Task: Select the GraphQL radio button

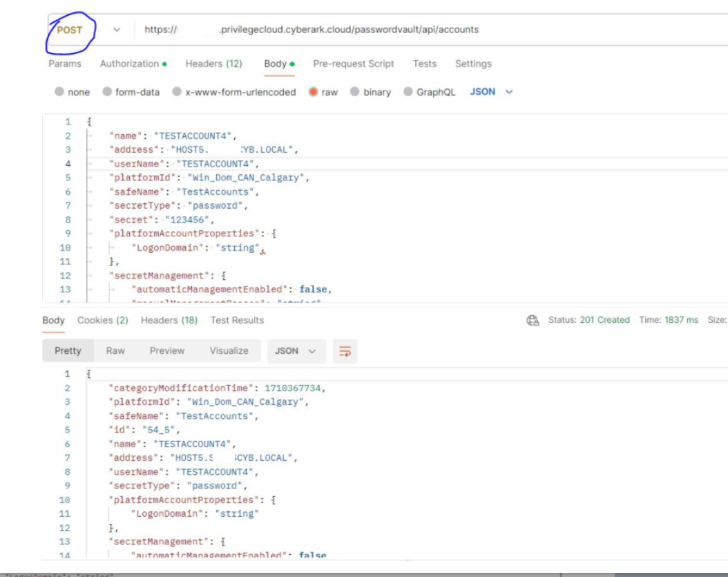Action: click(408, 91)
